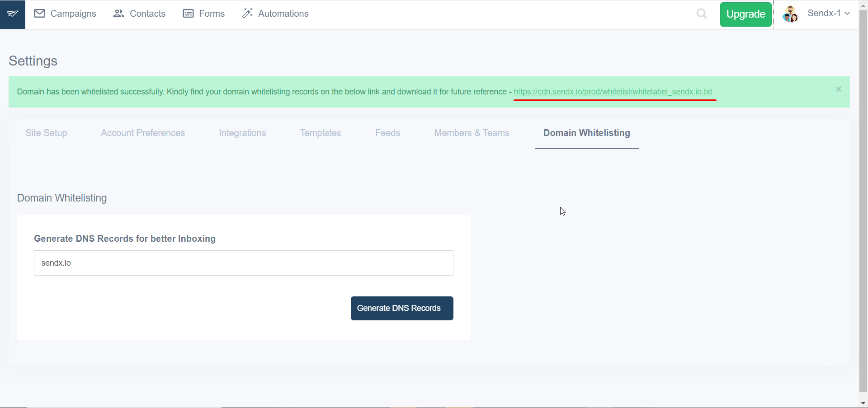The height and width of the screenshot is (408, 868).
Task: Select the Feeds tab
Action: coord(387,133)
